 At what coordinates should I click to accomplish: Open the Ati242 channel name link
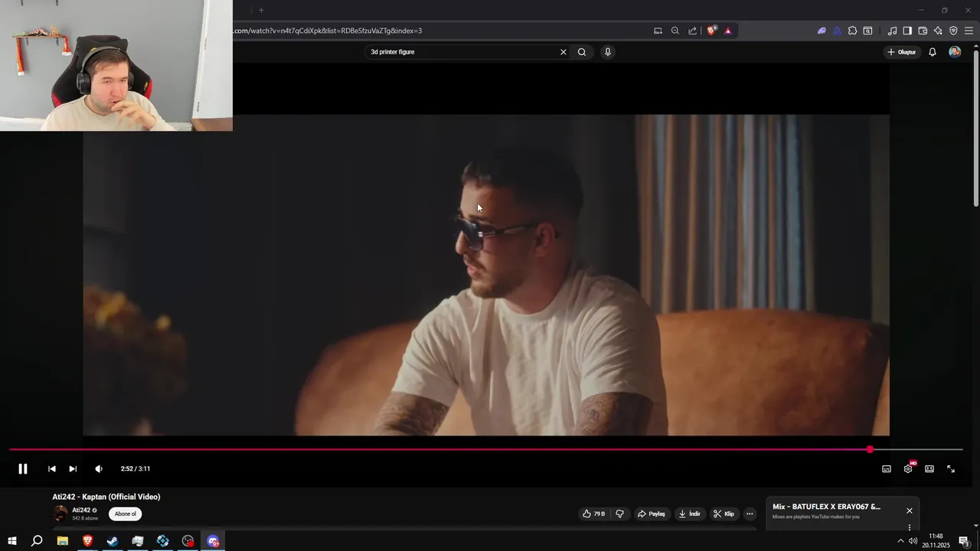pyautogui.click(x=81, y=510)
